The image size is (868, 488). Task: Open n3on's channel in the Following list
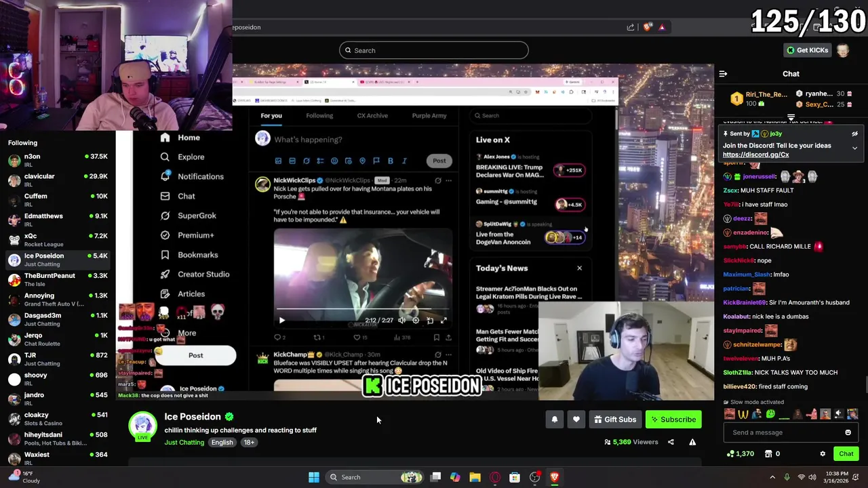point(58,161)
